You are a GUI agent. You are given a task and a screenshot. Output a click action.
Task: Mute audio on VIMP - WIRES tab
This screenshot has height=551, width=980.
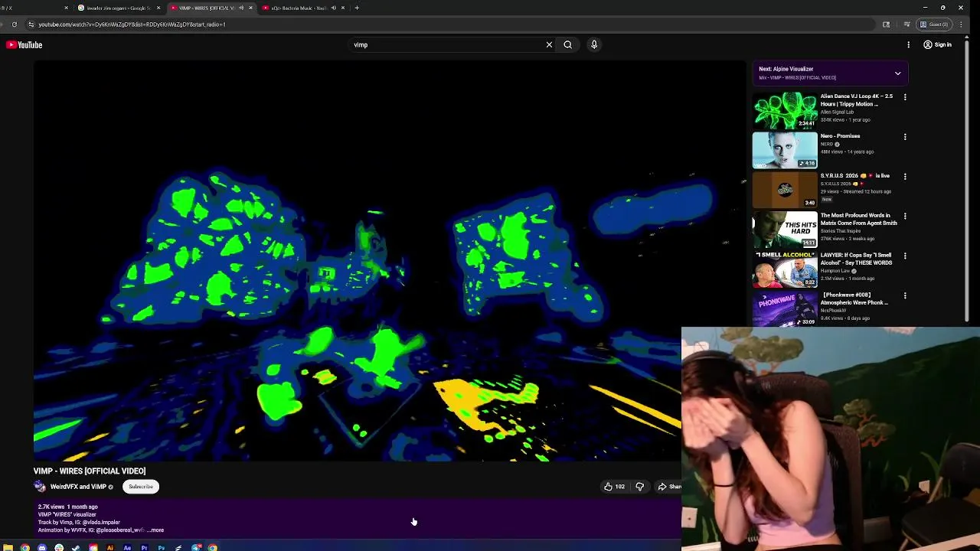click(241, 8)
